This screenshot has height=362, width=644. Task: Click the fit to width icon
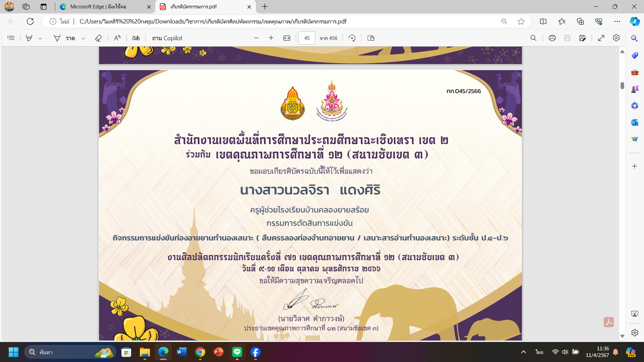point(287,38)
